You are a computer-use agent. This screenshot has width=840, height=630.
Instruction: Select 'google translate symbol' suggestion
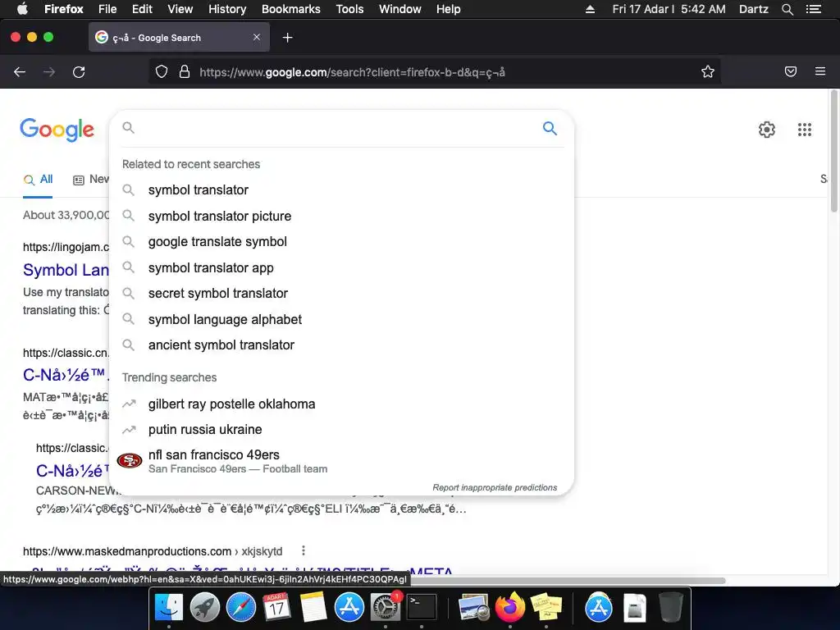coord(341,242)
